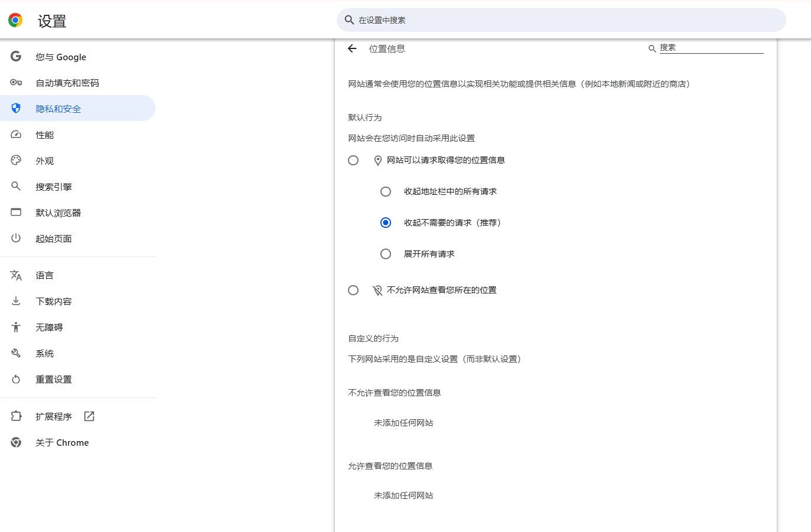811x532 pixels.
Task: Click the 不允许查看您的位置信息 label
Action: click(x=395, y=393)
